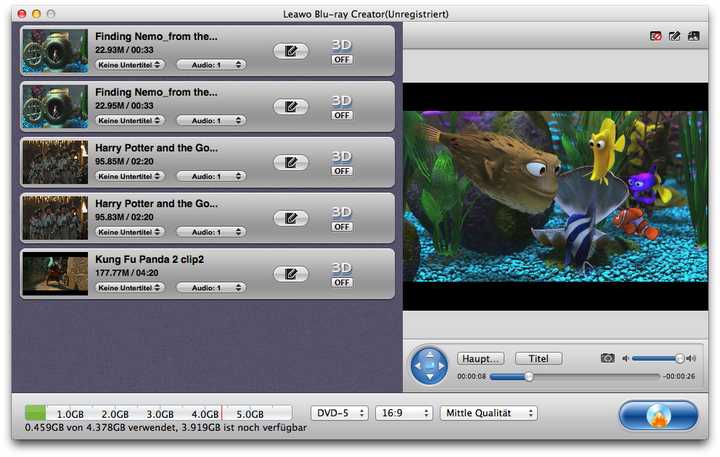The image size is (720, 457).
Task: Click the Haupt... button
Action: click(481, 358)
